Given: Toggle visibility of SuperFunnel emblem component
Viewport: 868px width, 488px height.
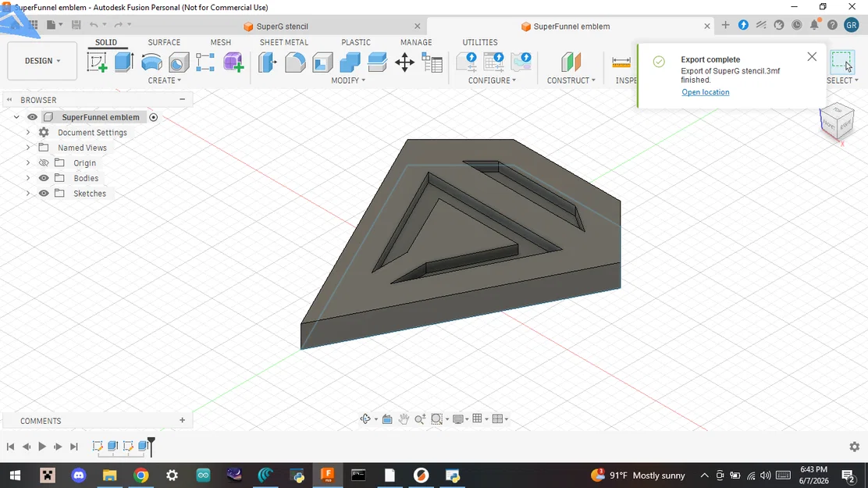Looking at the screenshot, I should pyautogui.click(x=33, y=117).
